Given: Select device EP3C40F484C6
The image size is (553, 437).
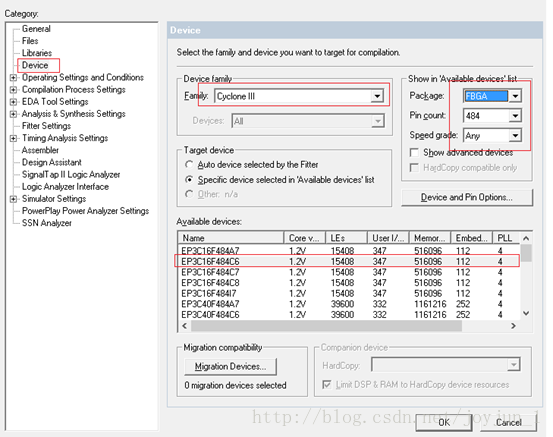Looking at the screenshot, I should pyautogui.click(x=348, y=315).
